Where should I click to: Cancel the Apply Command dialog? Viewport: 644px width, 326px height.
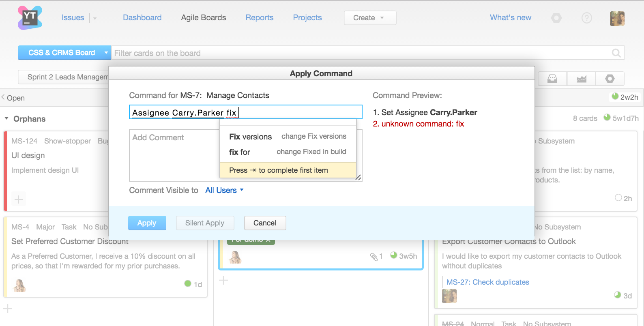click(265, 223)
